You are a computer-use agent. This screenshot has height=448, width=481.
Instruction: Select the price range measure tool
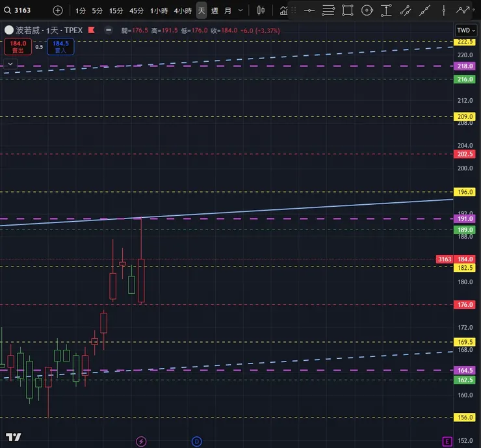(386, 10)
